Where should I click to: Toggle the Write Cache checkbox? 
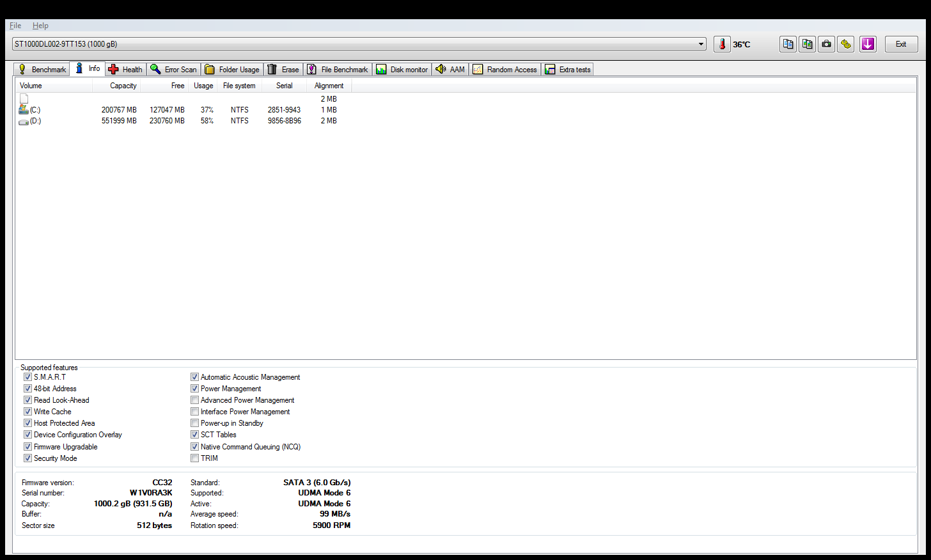tap(27, 412)
